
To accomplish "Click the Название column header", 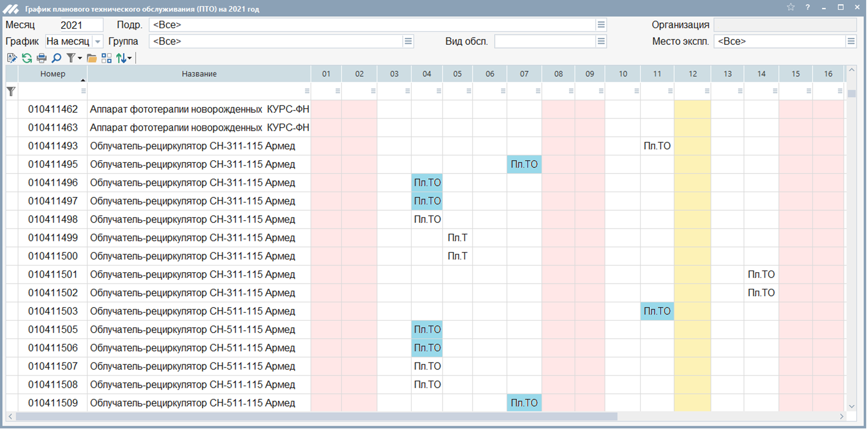I will [x=199, y=74].
